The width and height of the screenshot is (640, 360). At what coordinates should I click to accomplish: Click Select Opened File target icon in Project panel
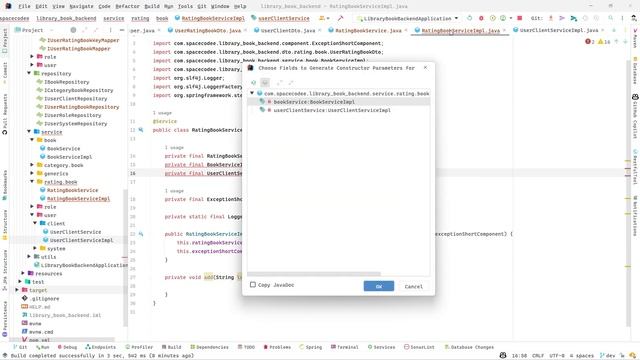click(x=73, y=30)
